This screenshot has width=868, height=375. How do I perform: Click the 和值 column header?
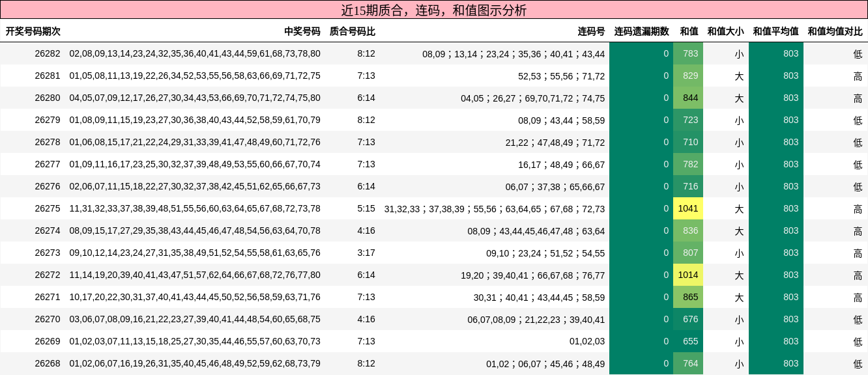tap(689, 31)
